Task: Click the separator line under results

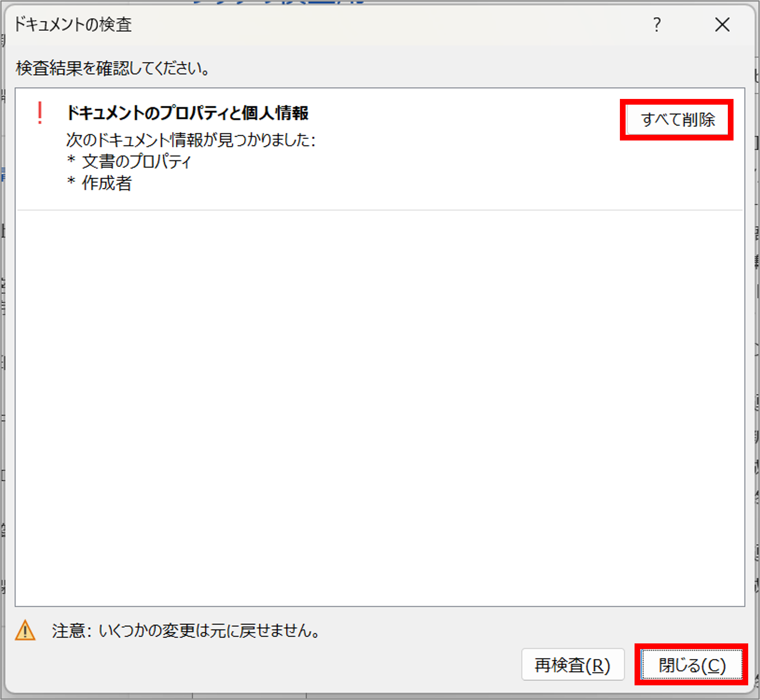Action: tap(379, 210)
